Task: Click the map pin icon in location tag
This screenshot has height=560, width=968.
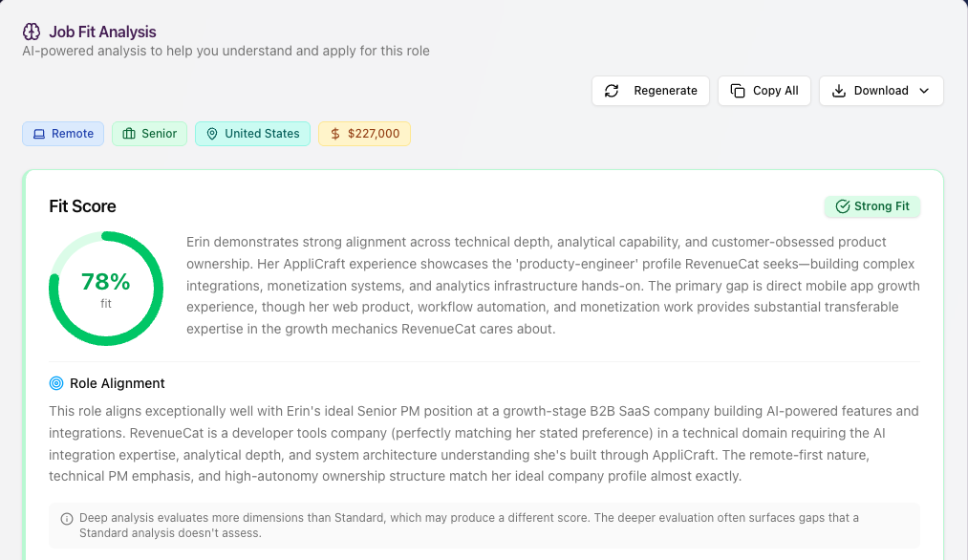Action: pos(212,134)
